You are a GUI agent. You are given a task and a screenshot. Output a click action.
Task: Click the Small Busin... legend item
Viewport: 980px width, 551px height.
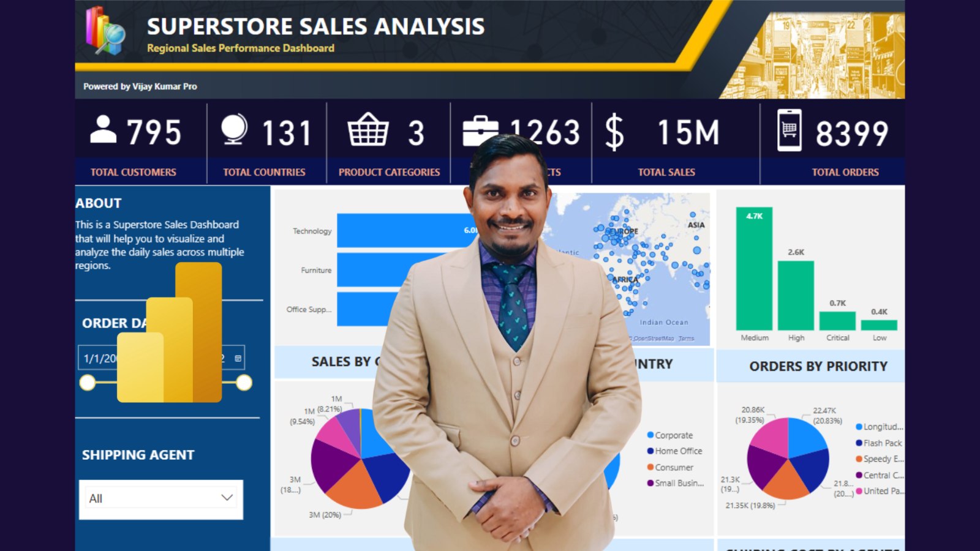coord(676,483)
